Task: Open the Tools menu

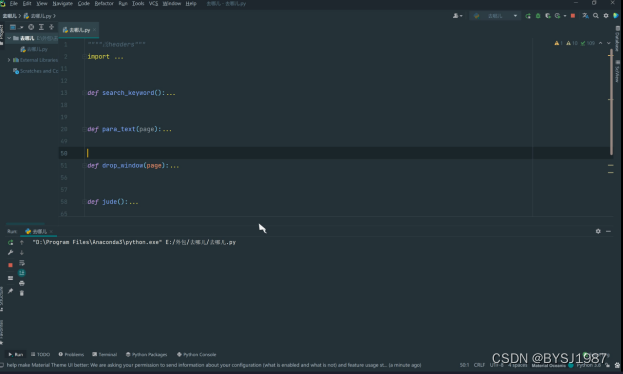Action: [x=138, y=4]
